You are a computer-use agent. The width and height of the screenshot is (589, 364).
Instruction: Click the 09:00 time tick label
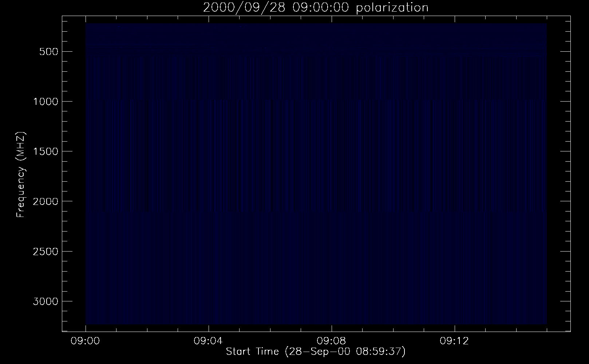[x=86, y=341]
